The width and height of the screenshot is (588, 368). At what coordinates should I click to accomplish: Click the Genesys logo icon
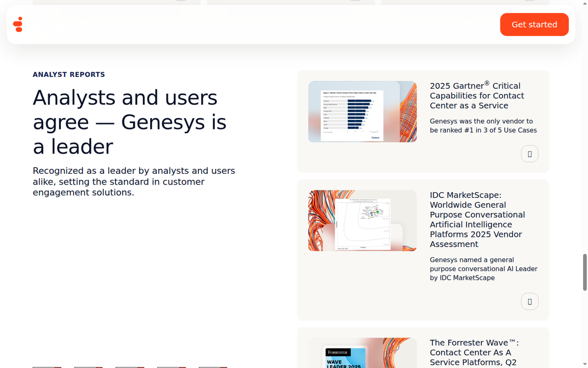18,25
